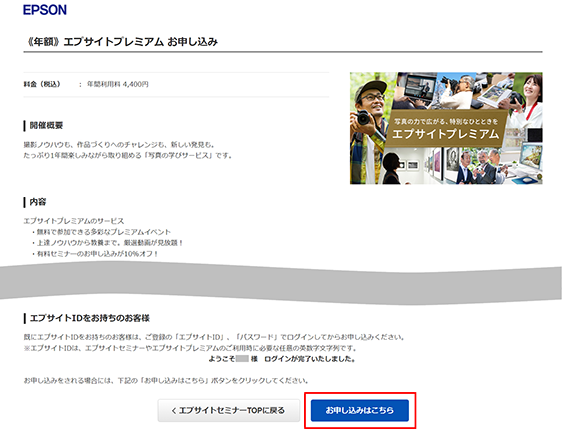Image resolution: width=562 pixels, height=444 pixels.
Task: Click the お申し込みはこちら button
Action: pos(359,410)
